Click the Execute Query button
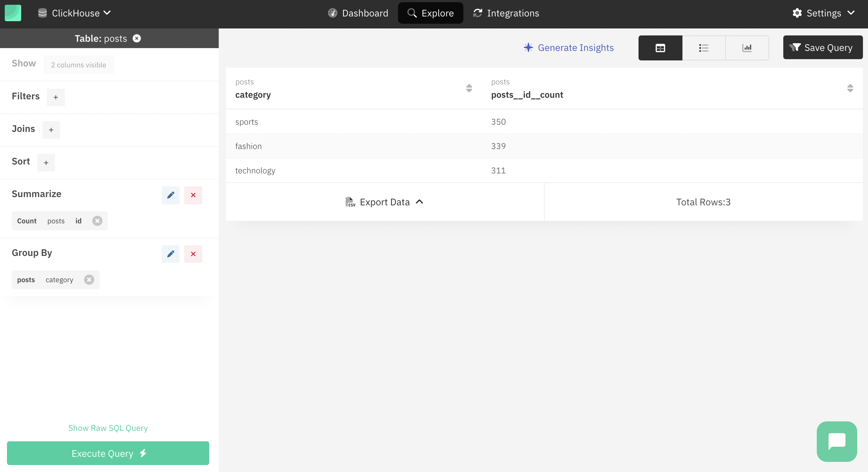Image resolution: width=868 pixels, height=472 pixels. click(108, 453)
